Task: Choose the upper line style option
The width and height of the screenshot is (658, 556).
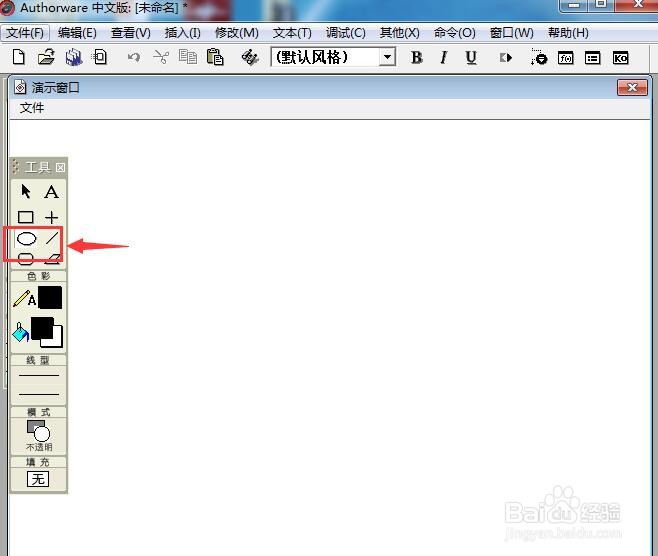Action: 39,375
